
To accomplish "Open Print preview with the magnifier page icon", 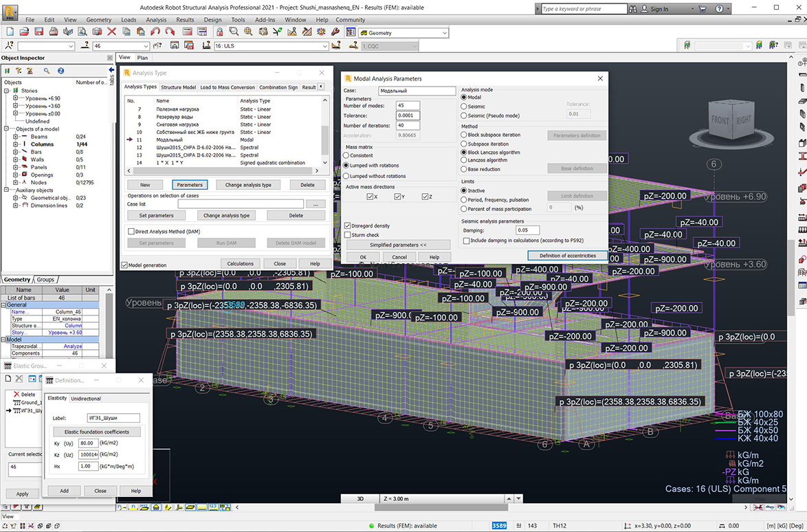I will (x=82, y=32).
